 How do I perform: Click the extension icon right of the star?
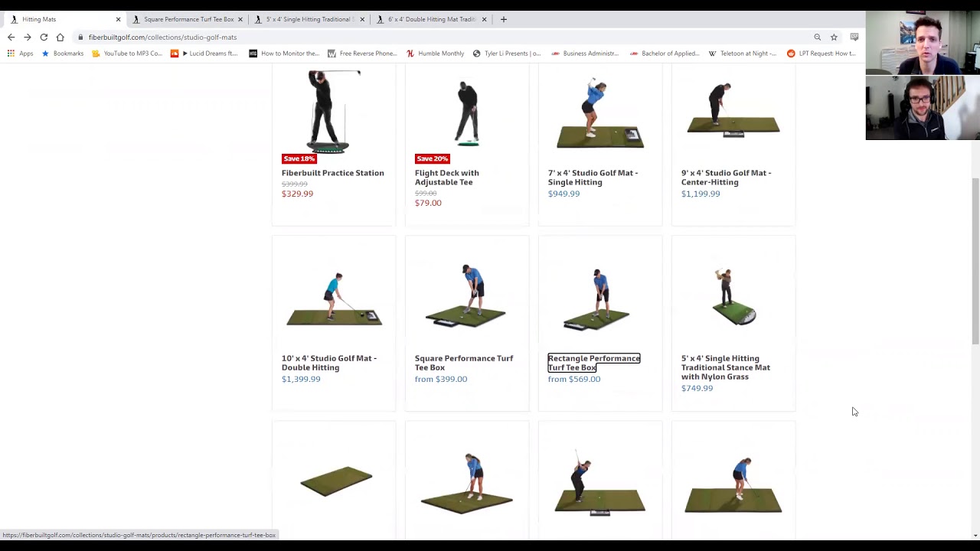854,37
